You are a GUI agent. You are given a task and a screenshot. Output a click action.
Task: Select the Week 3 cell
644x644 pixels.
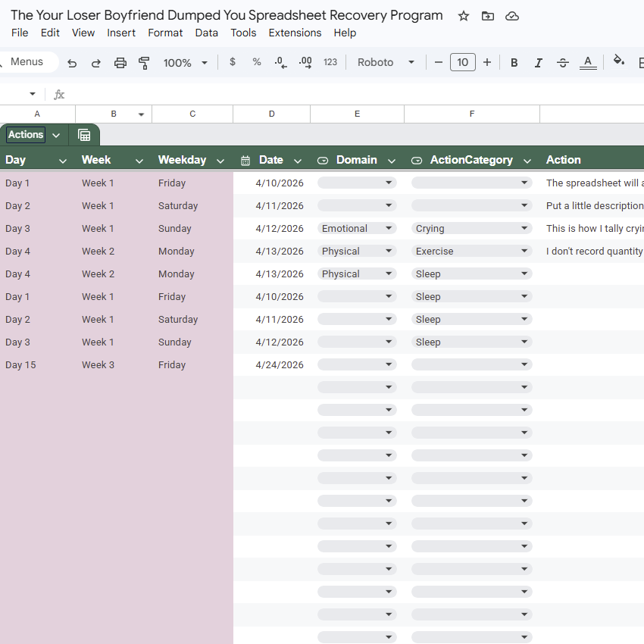(x=114, y=364)
